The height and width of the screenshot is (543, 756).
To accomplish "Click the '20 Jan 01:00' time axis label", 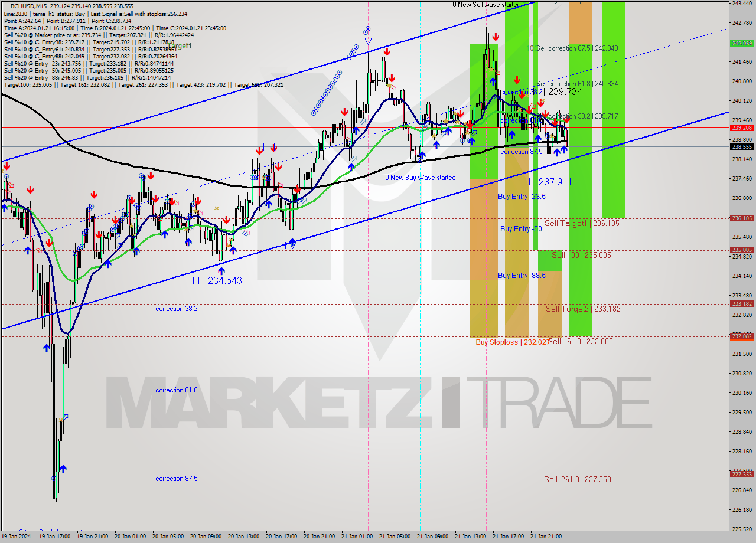I will [130, 537].
